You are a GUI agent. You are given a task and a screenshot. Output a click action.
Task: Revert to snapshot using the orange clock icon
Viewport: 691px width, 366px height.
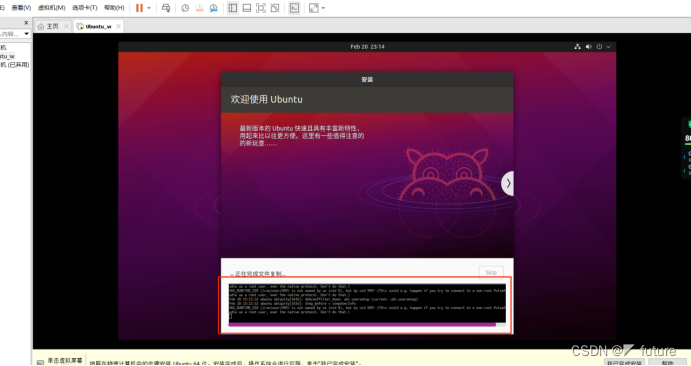(199, 8)
